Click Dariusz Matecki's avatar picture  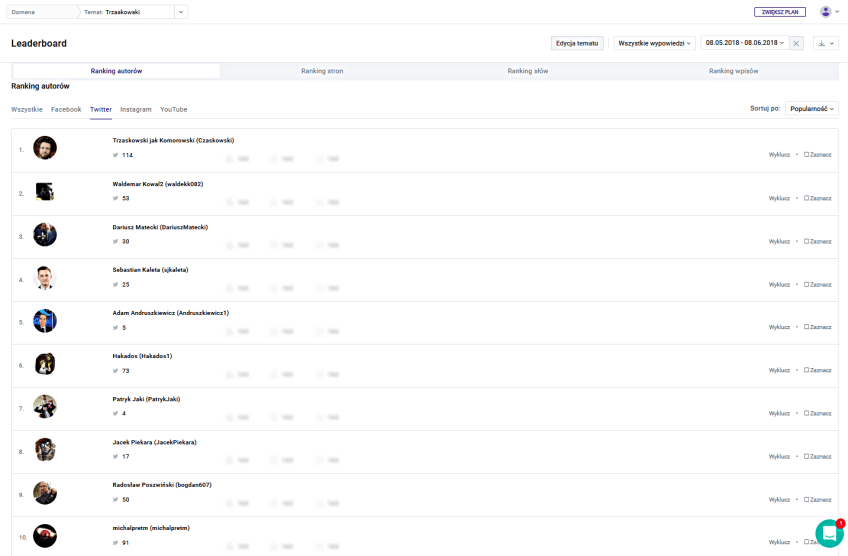(44, 235)
